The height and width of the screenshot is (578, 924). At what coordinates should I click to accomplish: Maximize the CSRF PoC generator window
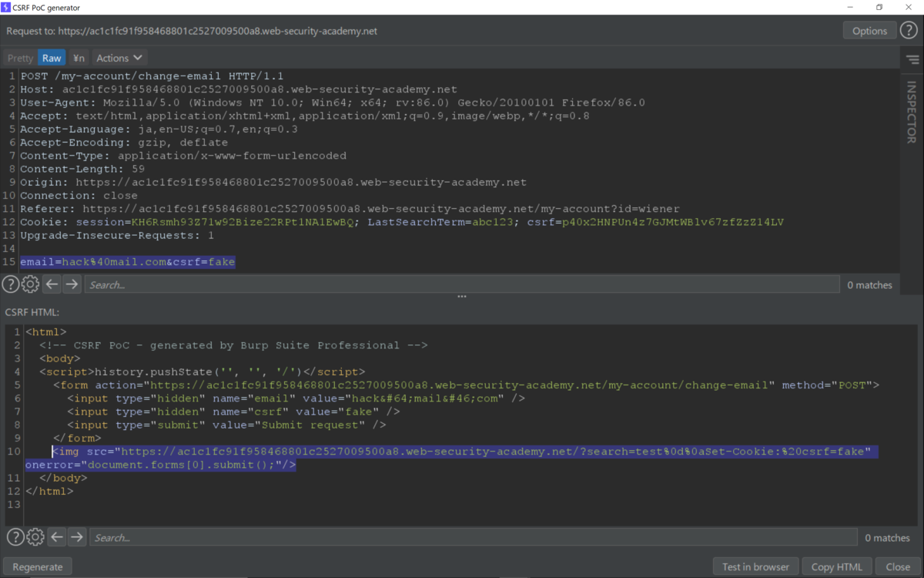[879, 7]
